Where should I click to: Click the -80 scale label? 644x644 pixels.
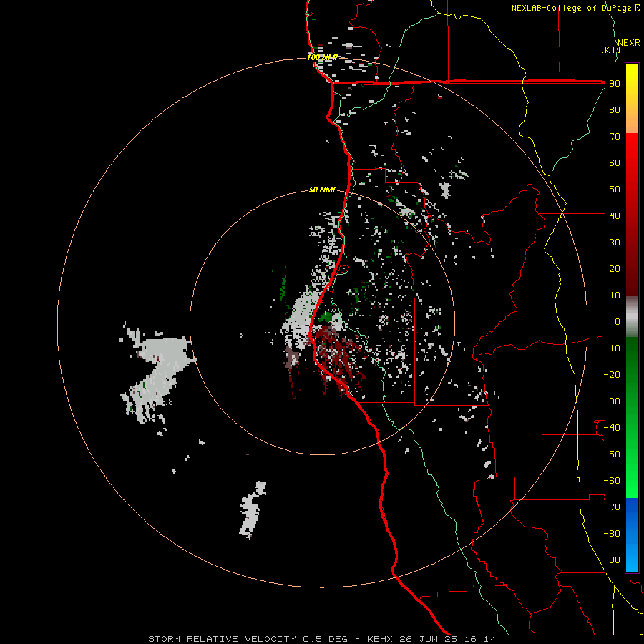pyautogui.click(x=612, y=534)
